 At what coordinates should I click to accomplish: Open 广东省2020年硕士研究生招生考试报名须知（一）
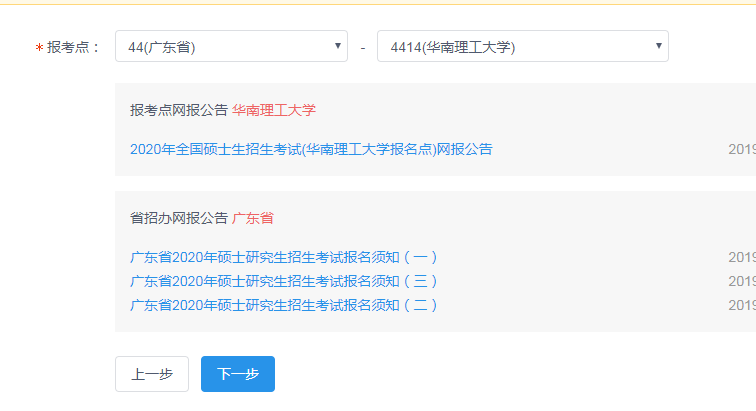284,257
